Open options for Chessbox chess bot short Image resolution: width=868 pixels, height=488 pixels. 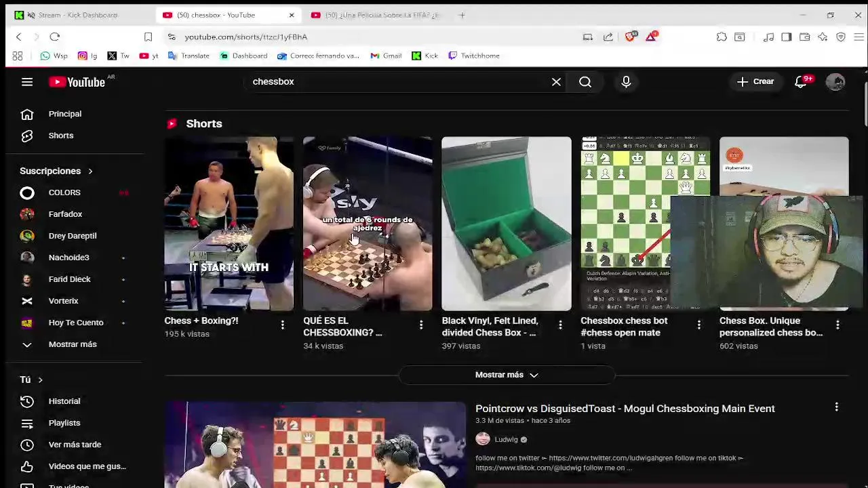click(699, 325)
